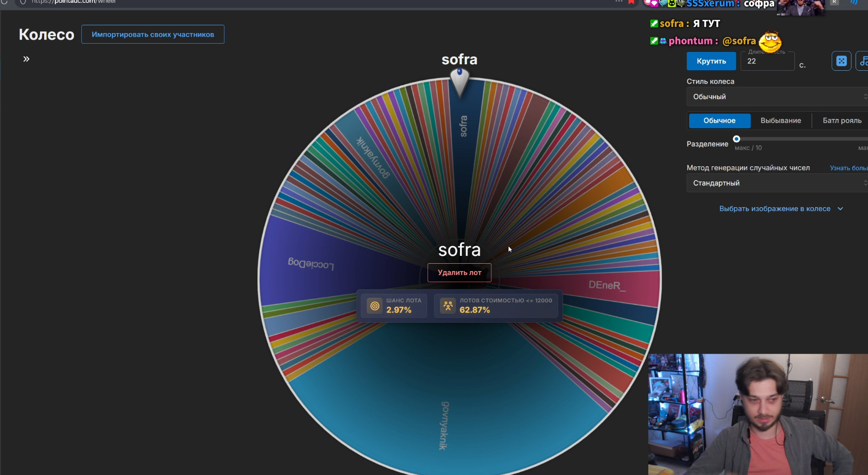
Task: Click the red bookmark icon in the browser bar
Action: [x=631, y=2]
